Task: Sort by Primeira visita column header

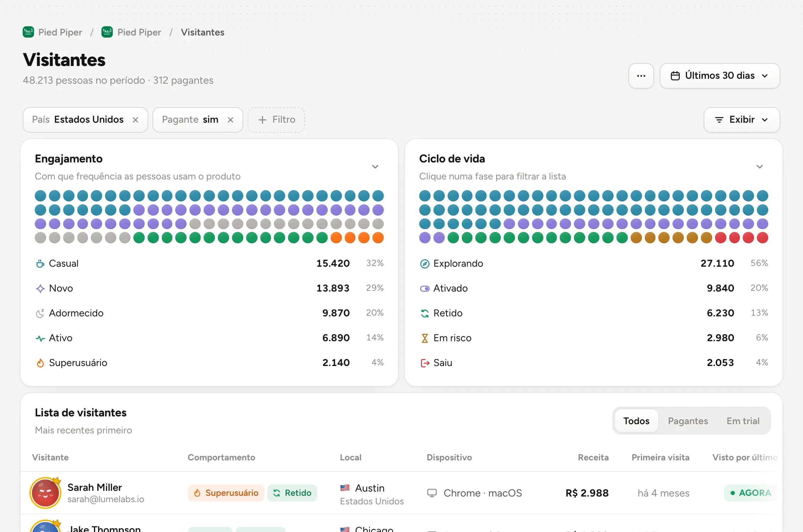Action: pyautogui.click(x=660, y=458)
